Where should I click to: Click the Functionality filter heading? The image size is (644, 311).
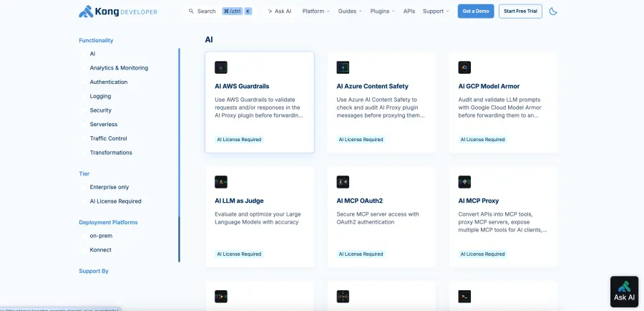(x=96, y=40)
